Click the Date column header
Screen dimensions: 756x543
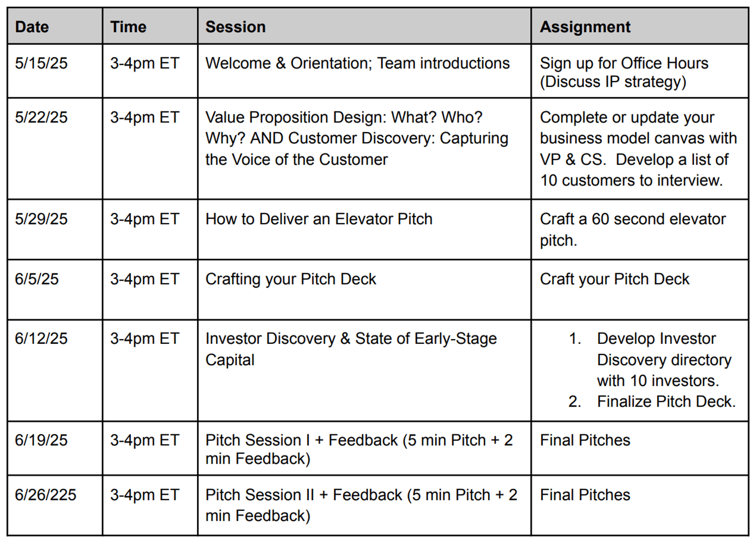point(55,26)
